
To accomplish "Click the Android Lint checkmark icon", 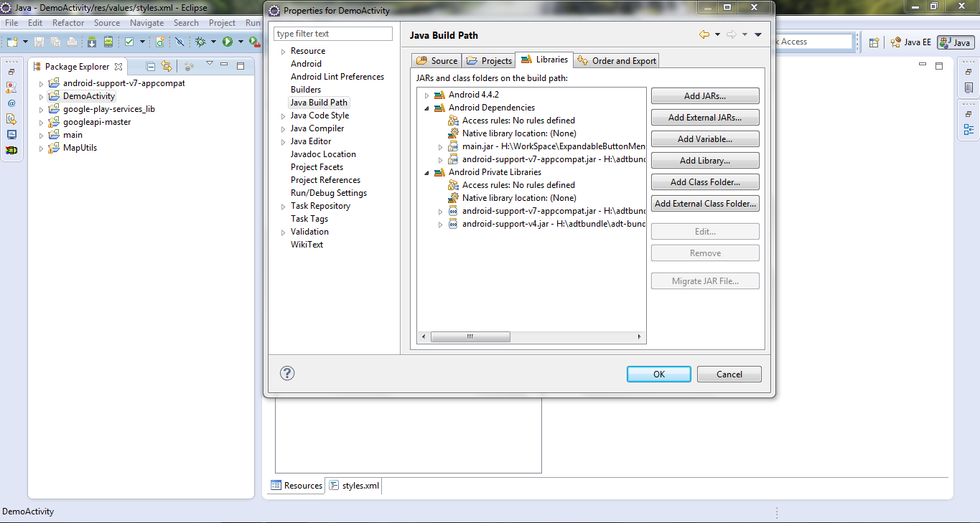I will pyautogui.click(x=129, y=42).
